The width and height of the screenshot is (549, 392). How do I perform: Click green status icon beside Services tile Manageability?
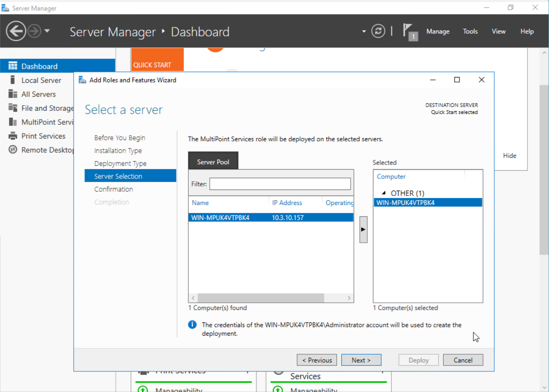[278, 390]
